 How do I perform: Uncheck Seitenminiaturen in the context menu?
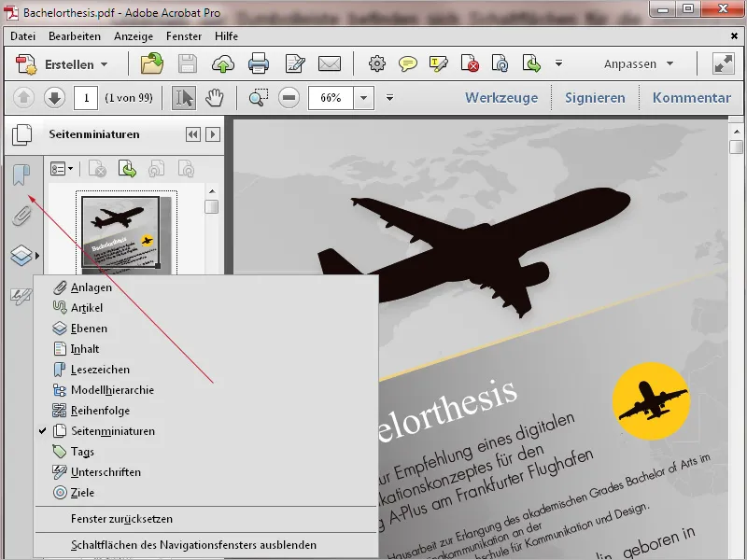pos(206,431)
